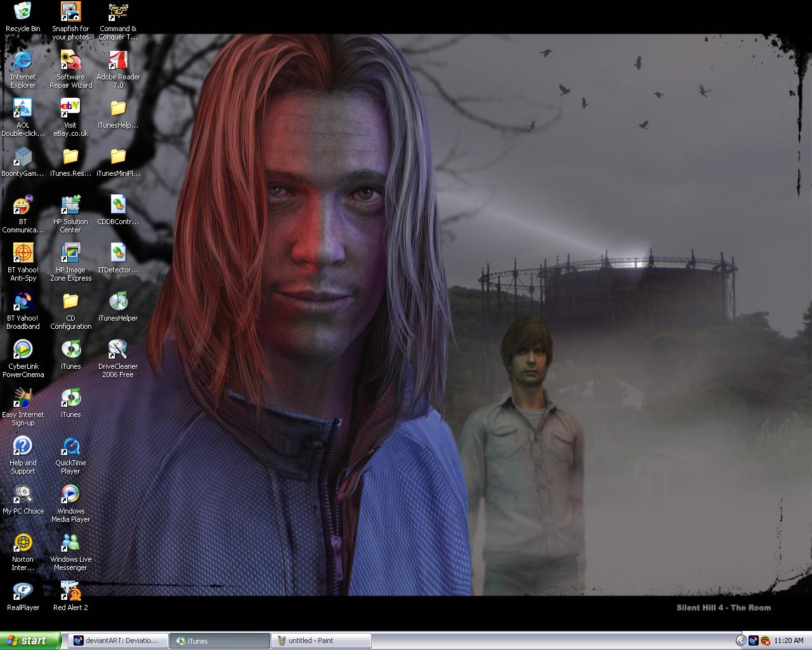
Task: Select the iTunesHelper application icon
Action: pyautogui.click(x=118, y=307)
